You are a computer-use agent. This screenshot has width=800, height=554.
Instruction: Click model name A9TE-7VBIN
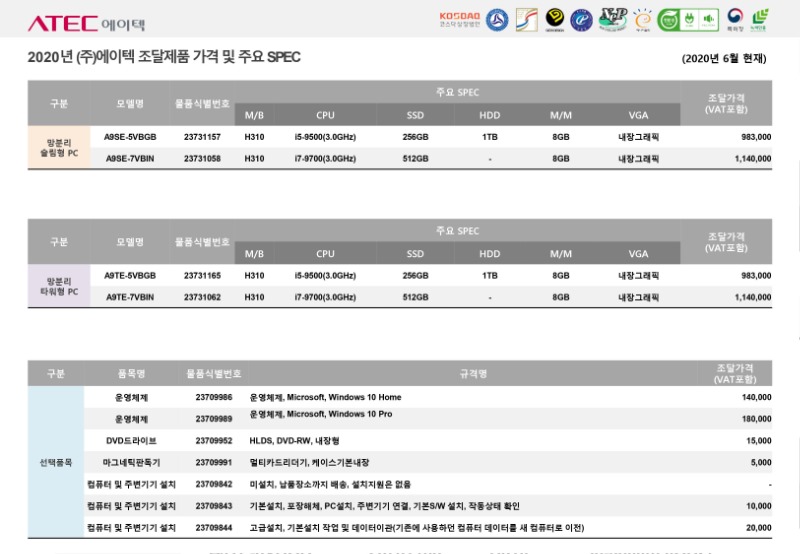[x=130, y=297]
